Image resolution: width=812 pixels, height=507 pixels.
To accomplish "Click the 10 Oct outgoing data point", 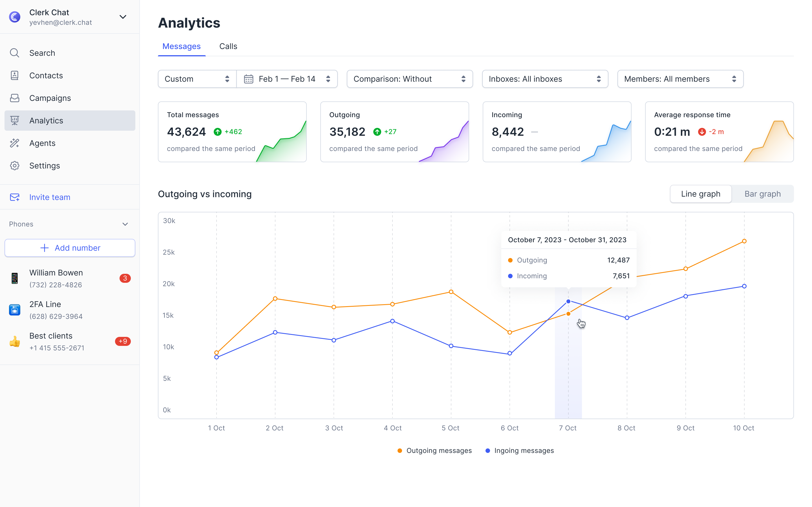I will 744,241.
